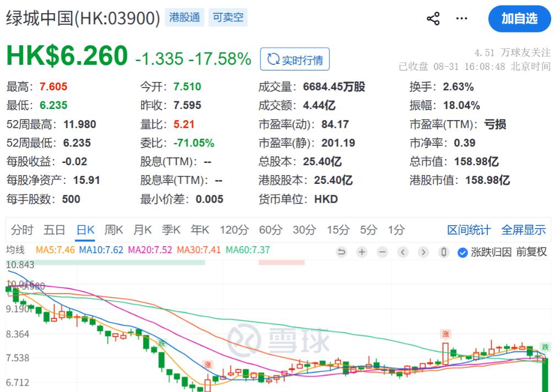Click the 每手股数 value 500
The height and width of the screenshot is (392, 560).
(71, 199)
